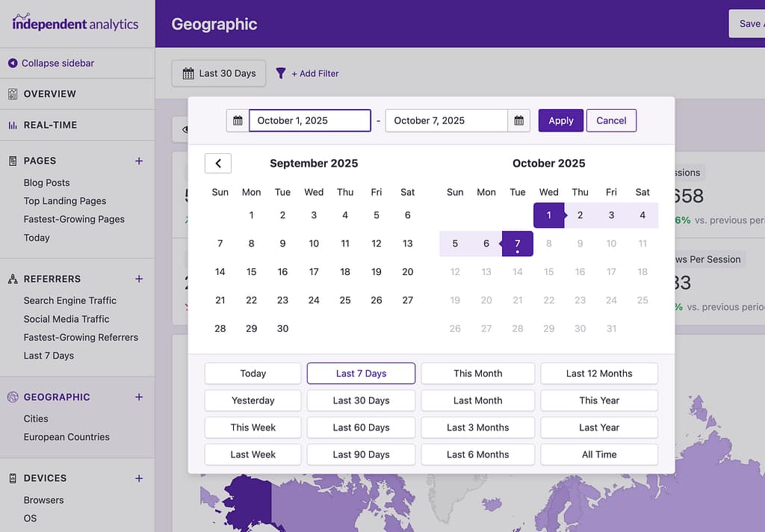Expand the DEVICES section plus control
765x532 pixels.
139,478
